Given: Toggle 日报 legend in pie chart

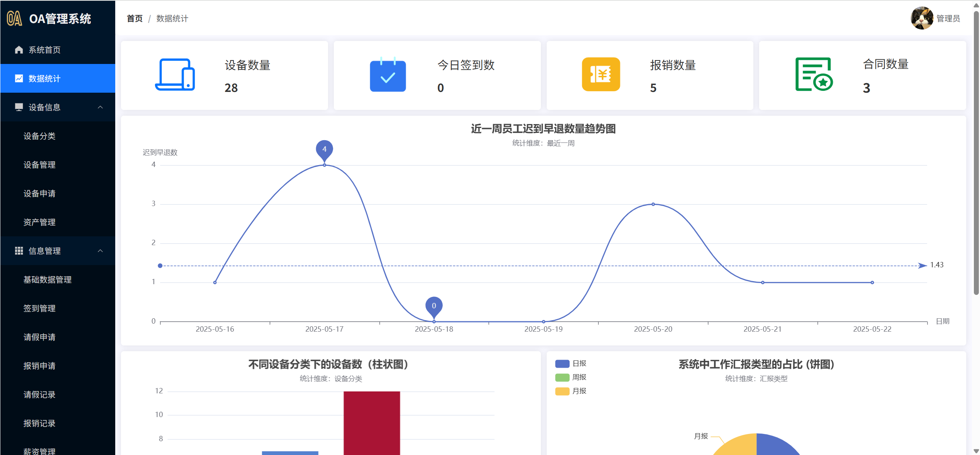Looking at the screenshot, I should click(570, 363).
